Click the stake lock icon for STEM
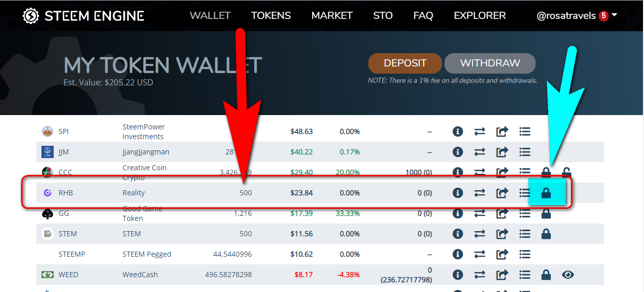This screenshot has width=644, height=292. coord(546,234)
